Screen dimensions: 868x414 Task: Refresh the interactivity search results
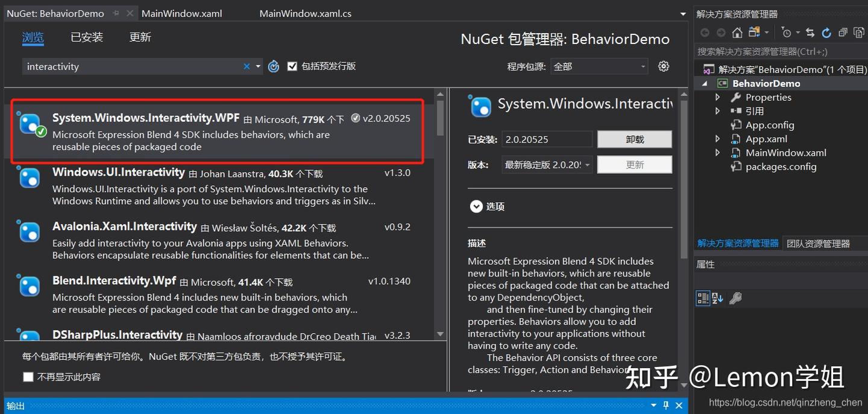coord(273,66)
